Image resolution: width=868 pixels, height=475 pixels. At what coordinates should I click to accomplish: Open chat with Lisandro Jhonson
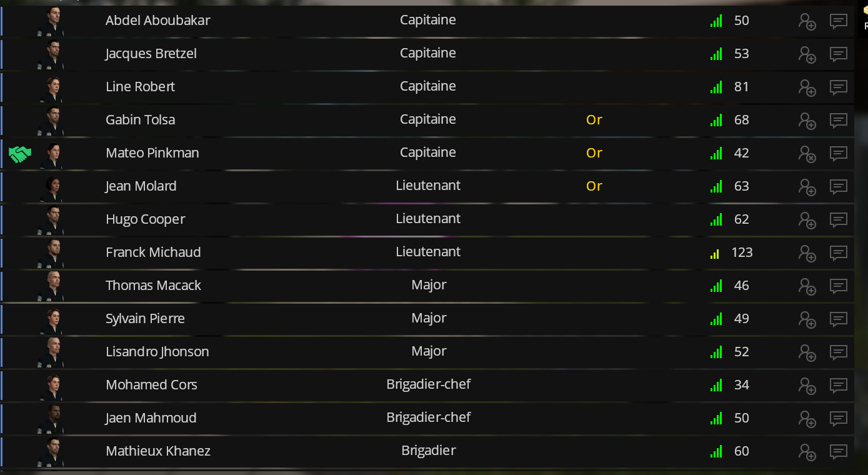[x=838, y=352]
